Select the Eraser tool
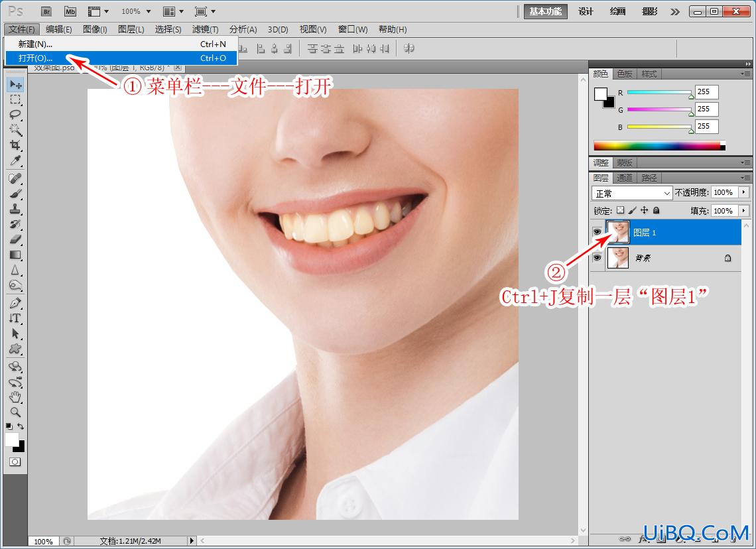Screen dimensions: 756x549 coord(15,239)
